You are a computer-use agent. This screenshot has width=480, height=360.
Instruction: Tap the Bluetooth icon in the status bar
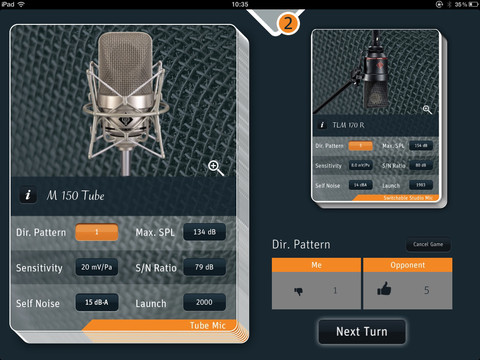click(x=449, y=4)
